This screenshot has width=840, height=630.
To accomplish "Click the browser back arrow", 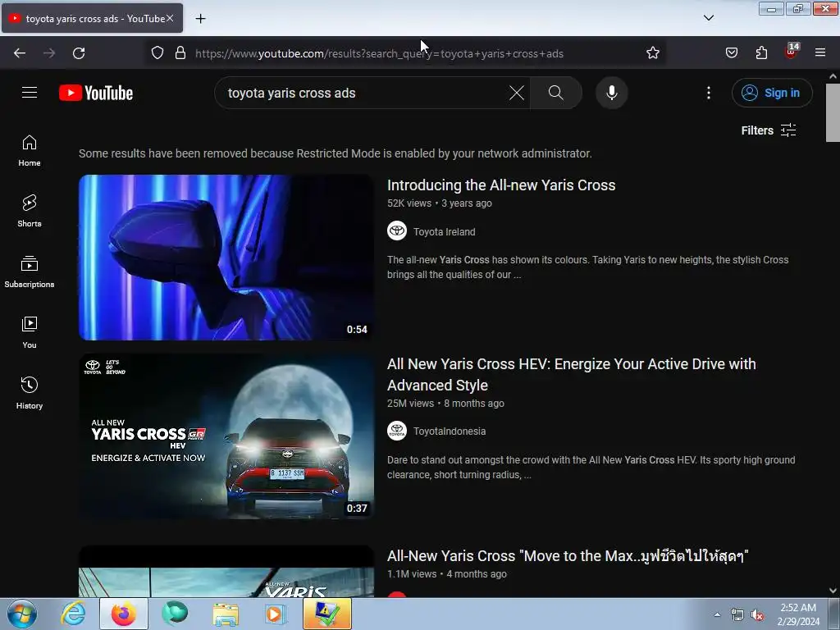I will pyautogui.click(x=20, y=53).
